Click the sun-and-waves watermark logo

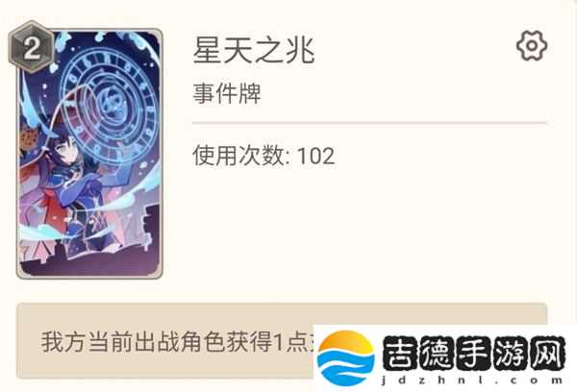pos(346,357)
